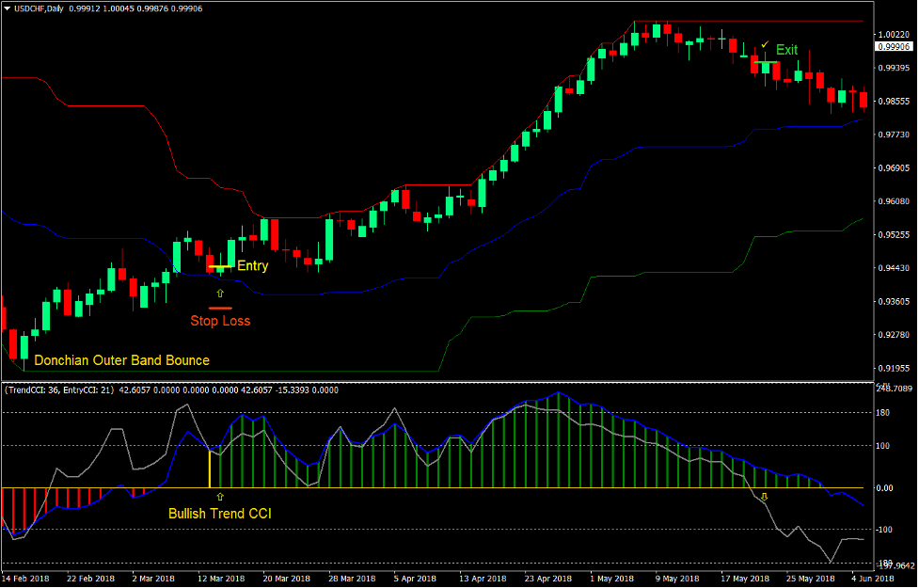This screenshot has width=919, height=588.
Task: Select the Exit text label
Action: (786, 50)
